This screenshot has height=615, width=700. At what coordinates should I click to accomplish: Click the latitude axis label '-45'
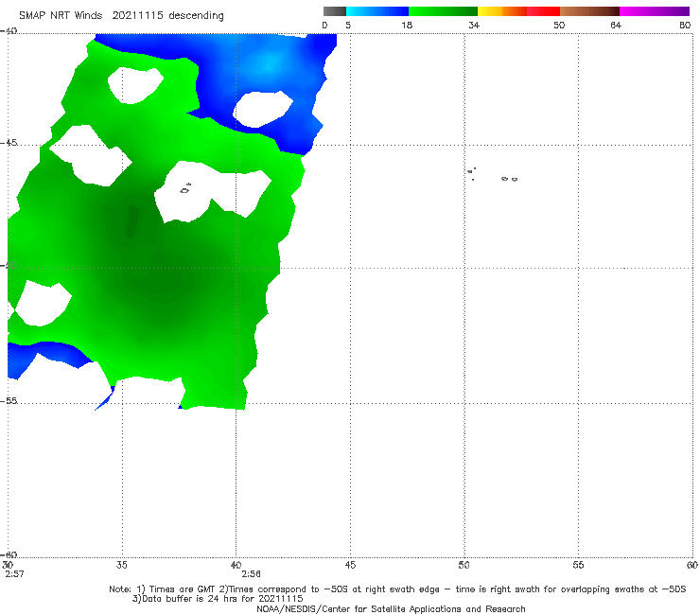click(9, 143)
